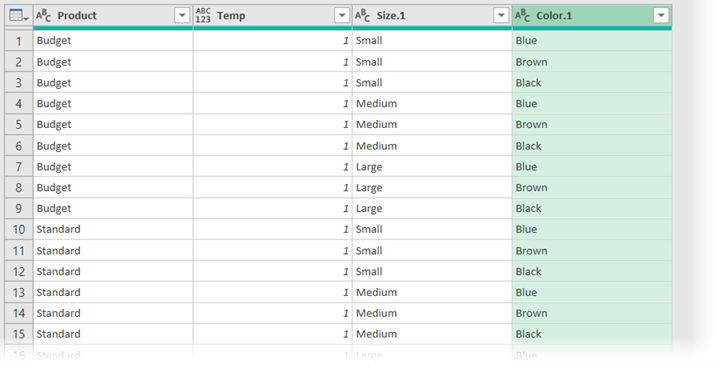Image resolution: width=721 pixels, height=367 pixels.
Task: Expand the Color.1 column filter dropdown
Action: tap(661, 16)
